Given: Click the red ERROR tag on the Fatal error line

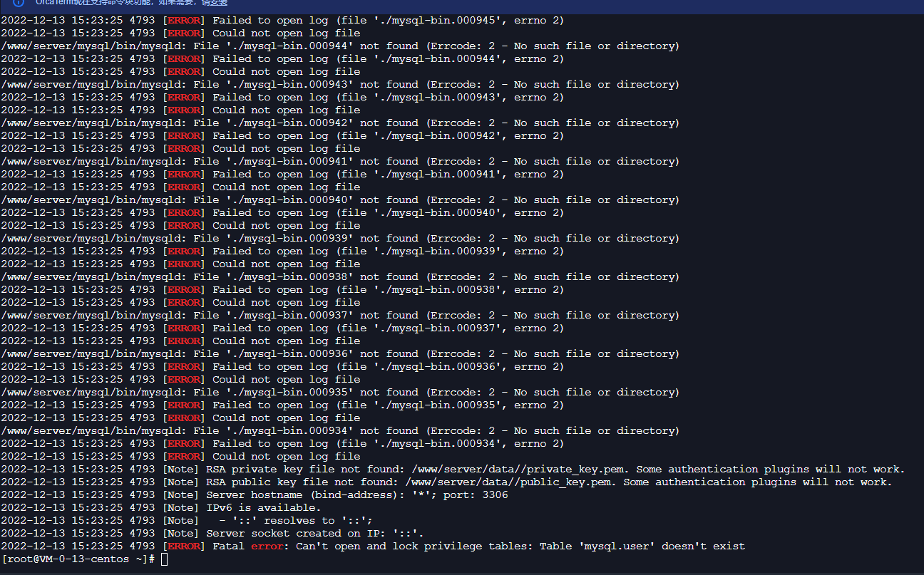Looking at the screenshot, I should coord(184,546).
